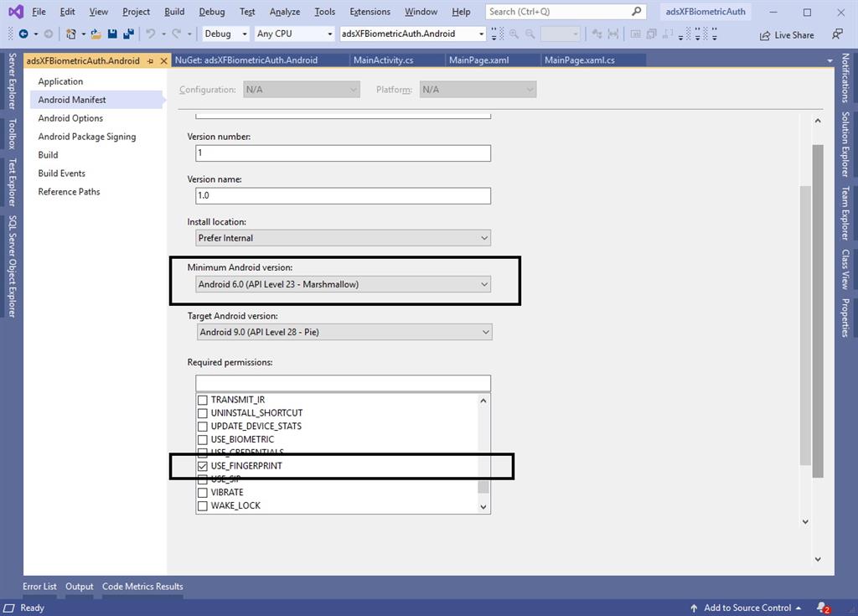
Task: Click the Zoom Out magnifier icon
Action: tap(530, 34)
